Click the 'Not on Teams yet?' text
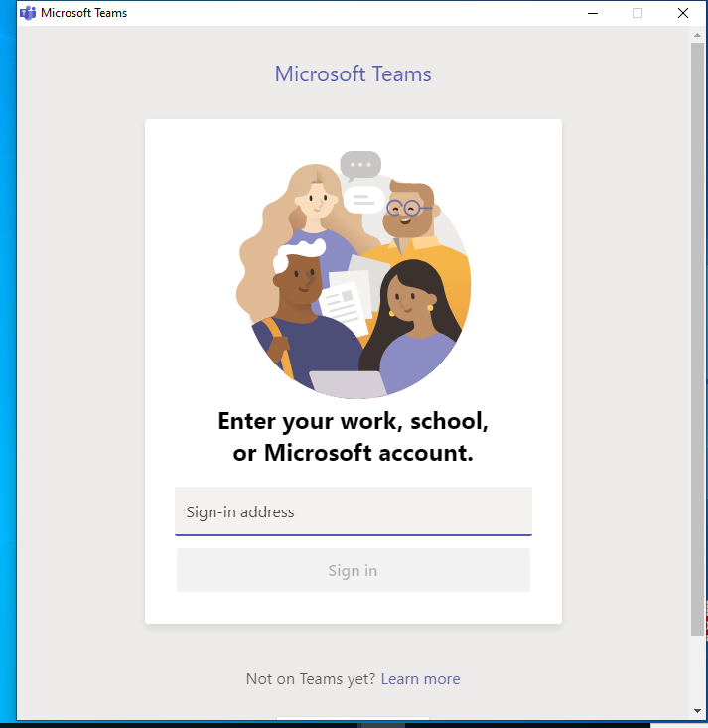This screenshot has height=728, width=708. 311,679
